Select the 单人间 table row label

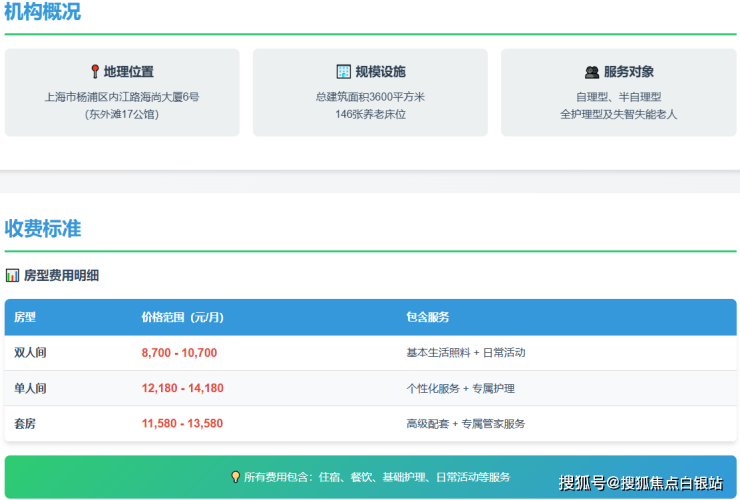(30, 388)
